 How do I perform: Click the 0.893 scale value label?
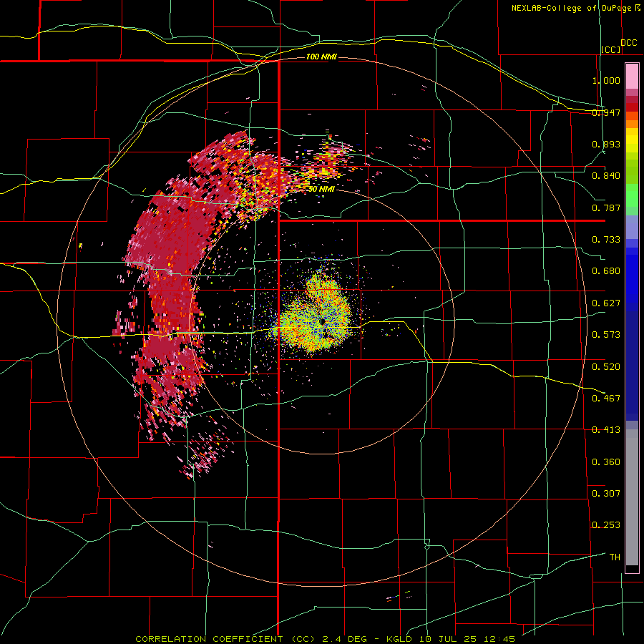(x=606, y=144)
